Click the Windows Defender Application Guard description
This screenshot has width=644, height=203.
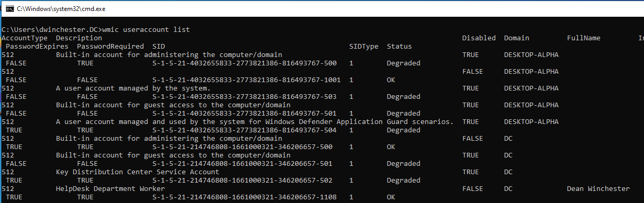pyautogui.click(x=254, y=121)
